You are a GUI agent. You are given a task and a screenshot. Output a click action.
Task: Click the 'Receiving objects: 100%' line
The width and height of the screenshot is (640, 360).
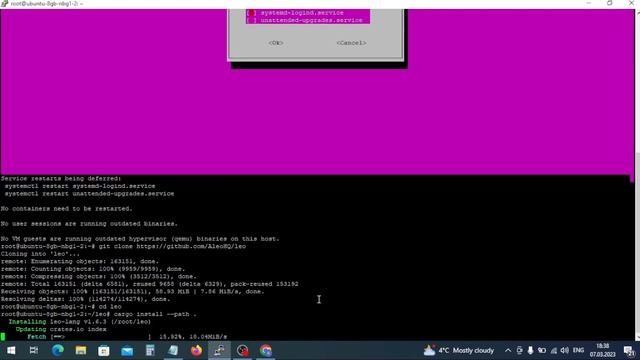133,291
